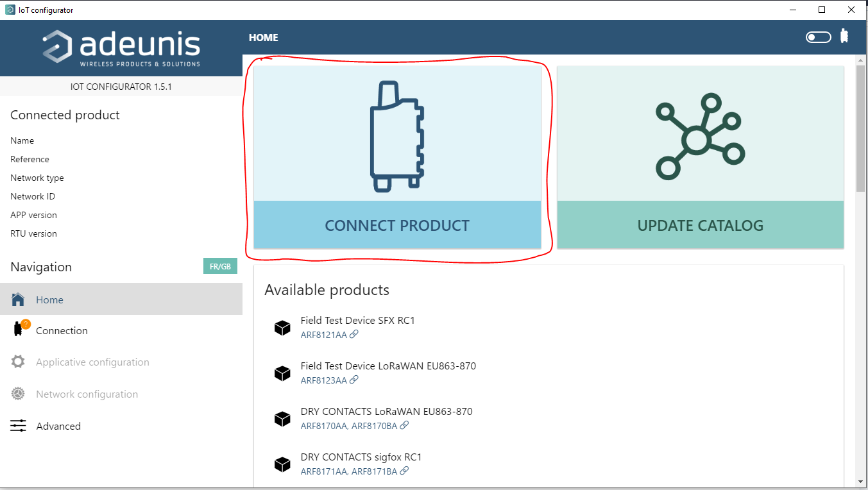Click the CONNECT PRODUCT button label
This screenshot has width=868, height=490.
[397, 225]
